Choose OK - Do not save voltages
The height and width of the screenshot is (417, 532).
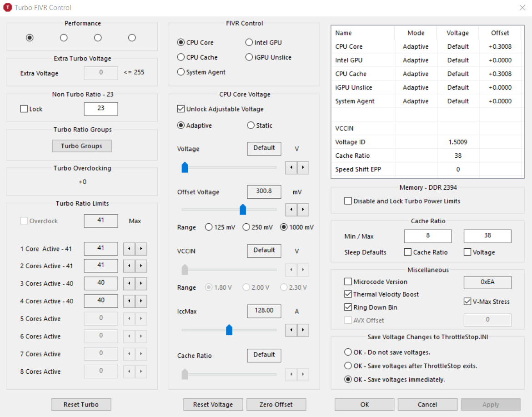387,352
